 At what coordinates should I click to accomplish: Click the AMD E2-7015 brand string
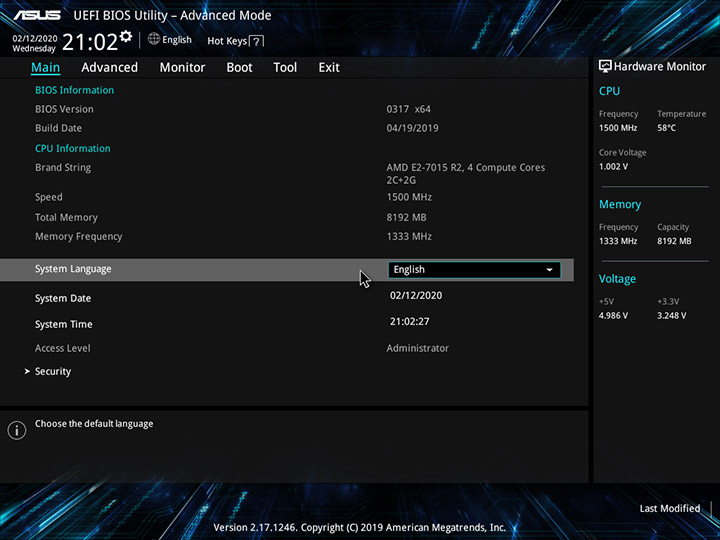coord(466,174)
